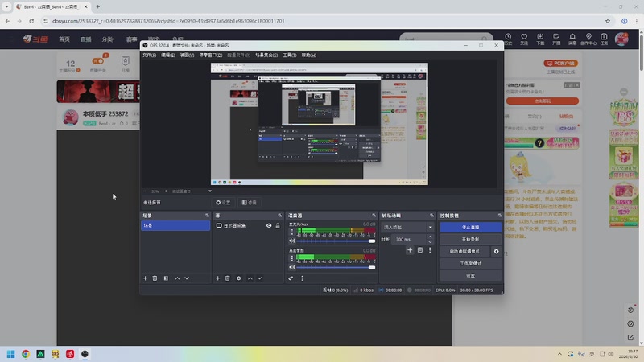The width and height of the screenshot is (644, 362).
Task: Show hidden system tray icons chevron
Action: pyautogui.click(x=559, y=354)
